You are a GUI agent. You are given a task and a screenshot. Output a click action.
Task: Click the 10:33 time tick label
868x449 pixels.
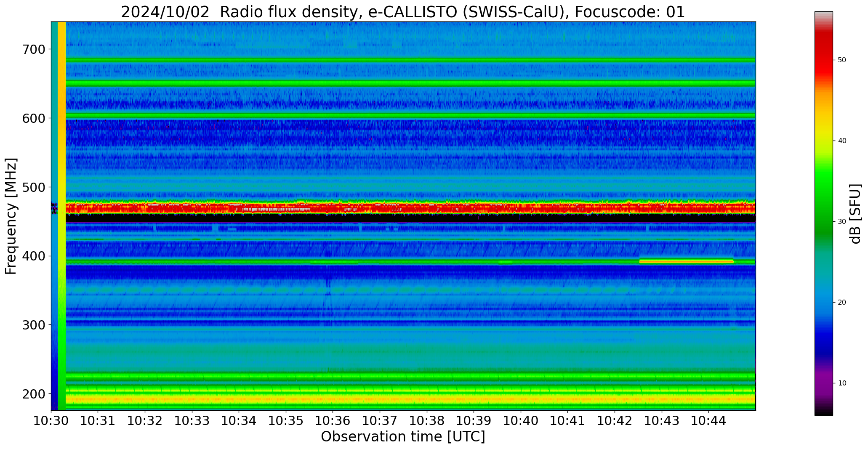coord(192,420)
